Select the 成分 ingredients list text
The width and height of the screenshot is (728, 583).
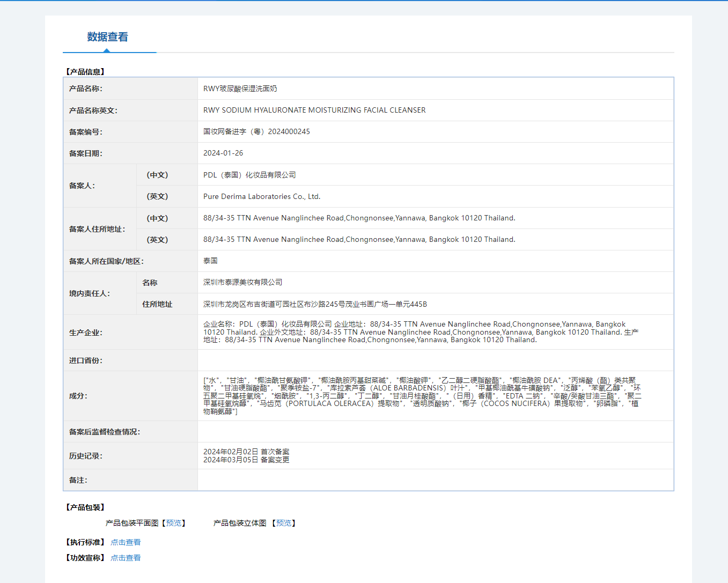[x=422, y=396]
